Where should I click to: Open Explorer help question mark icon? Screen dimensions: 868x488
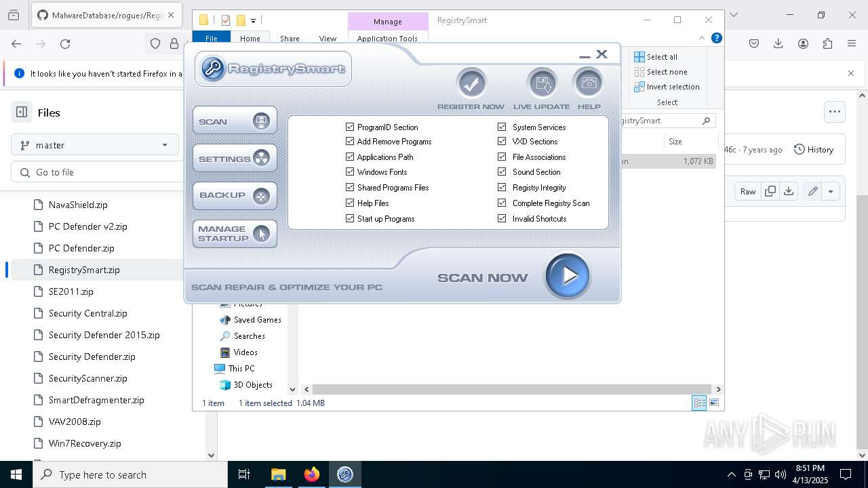click(716, 38)
